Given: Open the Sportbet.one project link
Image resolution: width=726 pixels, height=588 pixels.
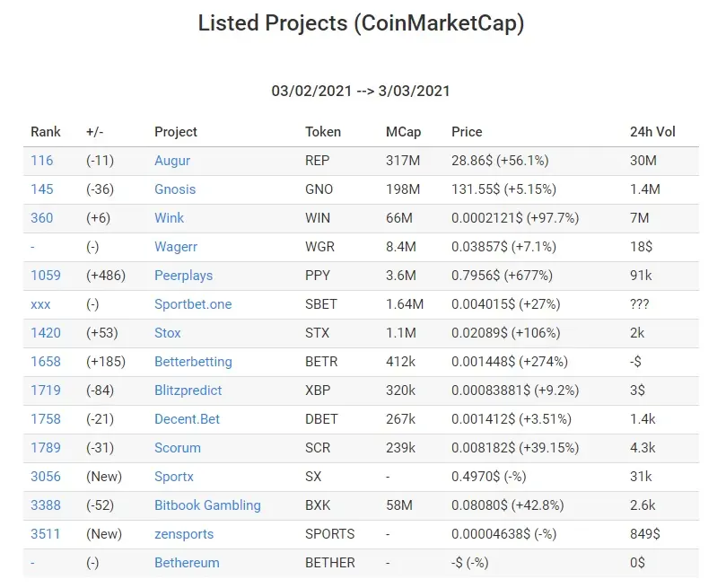Looking at the screenshot, I should [x=193, y=304].
